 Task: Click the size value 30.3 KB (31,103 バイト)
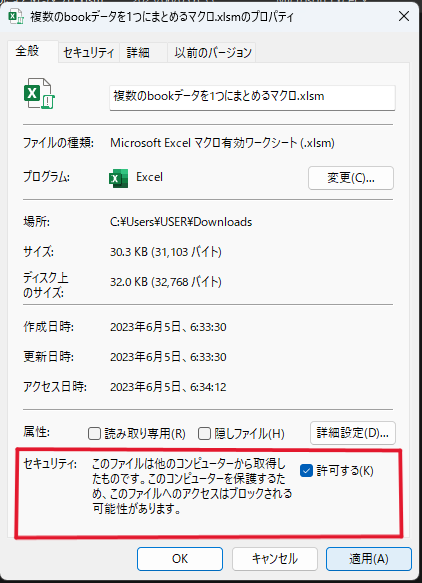point(166,252)
